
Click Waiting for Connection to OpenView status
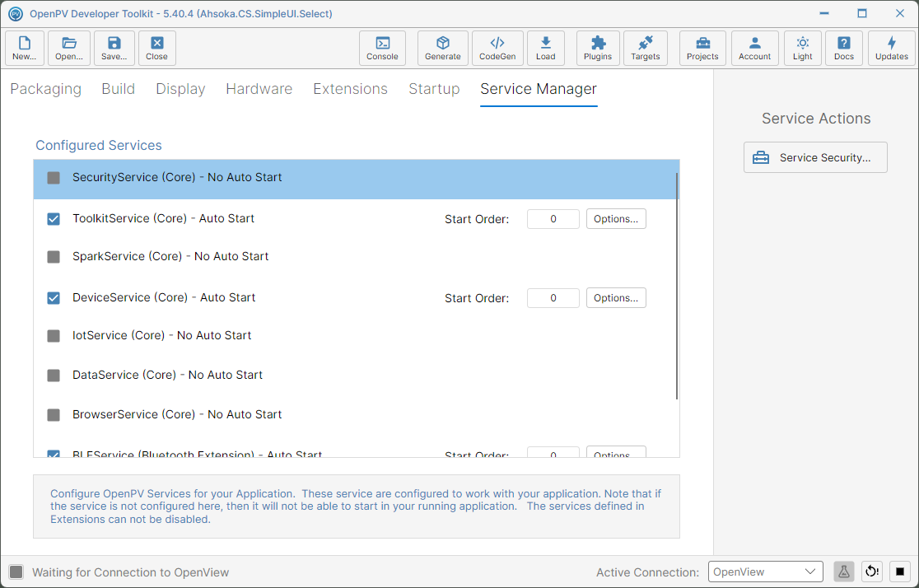[131, 572]
